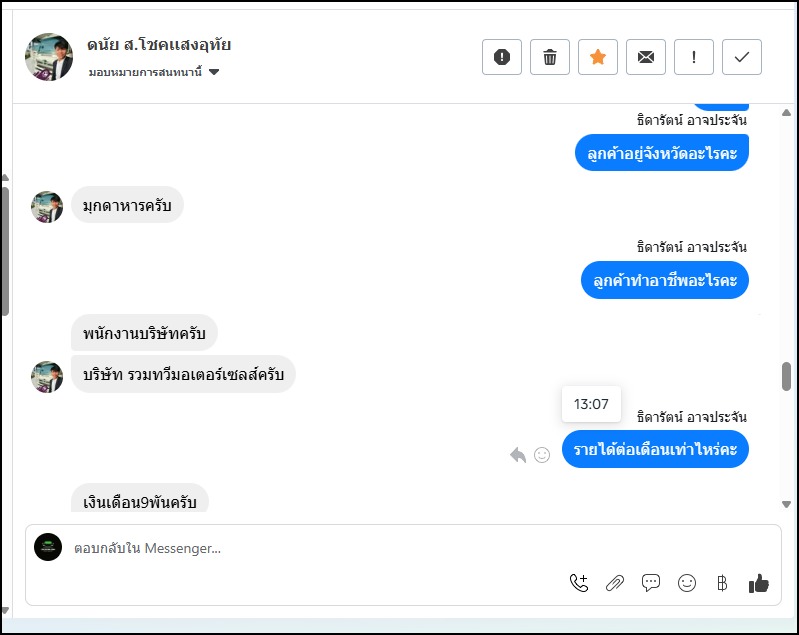Click the exclamation mark priority button

[694, 57]
